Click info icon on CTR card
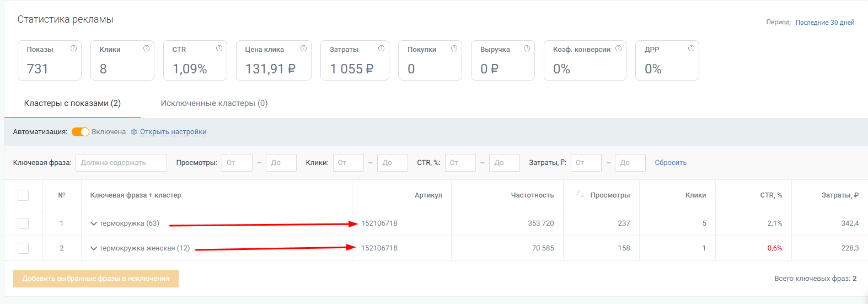Viewport: 868px width, 304px height. click(219, 49)
